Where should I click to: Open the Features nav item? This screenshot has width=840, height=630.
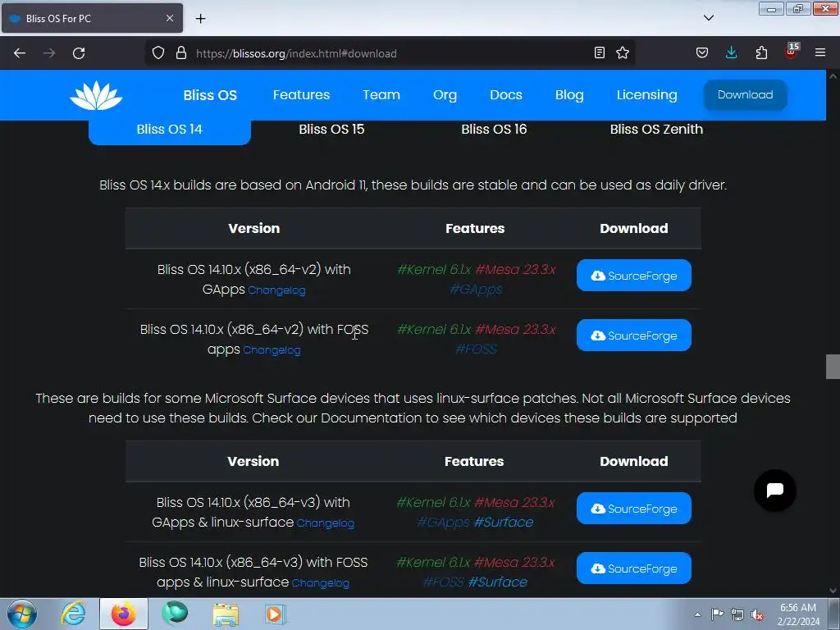click(x=301, y=95)
